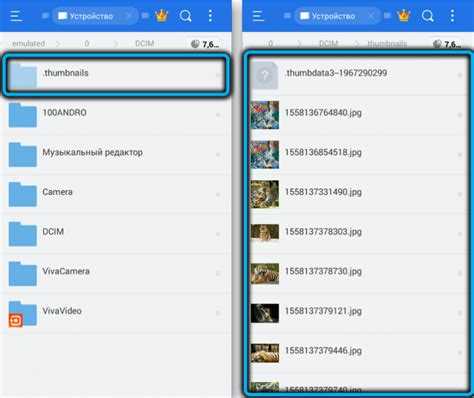Image resolution: width=474 pixels, height=398 pixels.
Task: Select file name 1558136854518.jpg
Action: (x=323, y=152)
